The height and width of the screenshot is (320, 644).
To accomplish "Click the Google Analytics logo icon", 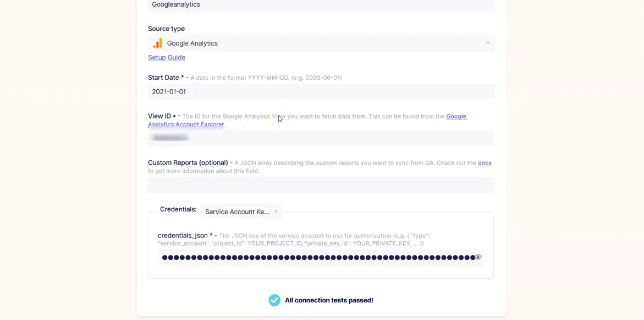I will click(157, 43).
